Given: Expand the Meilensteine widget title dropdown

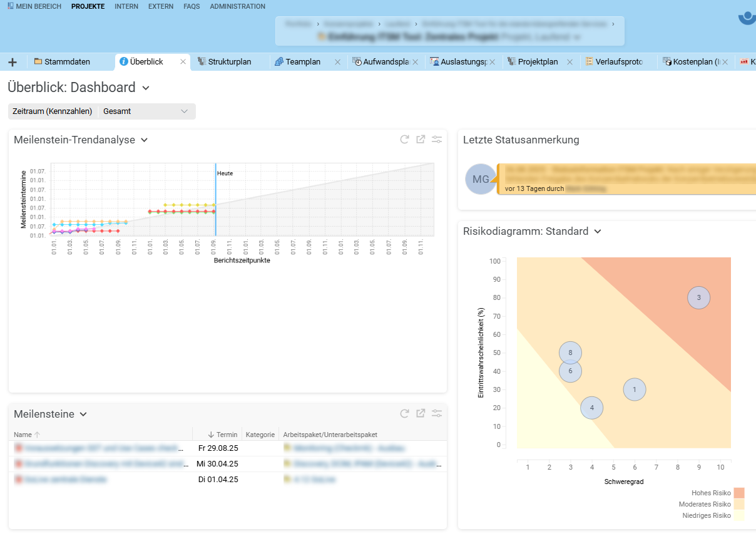Looking at the screenshot, I should (83, 414).
